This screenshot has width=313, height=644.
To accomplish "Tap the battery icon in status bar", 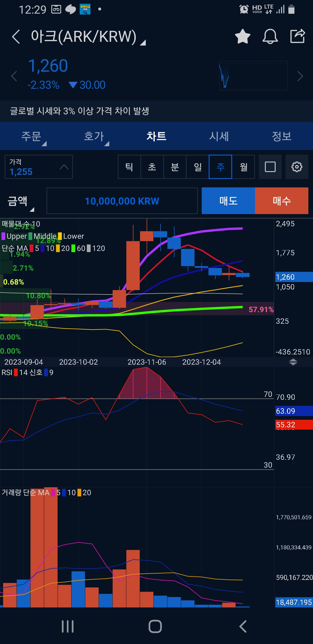I will [292, 9].
